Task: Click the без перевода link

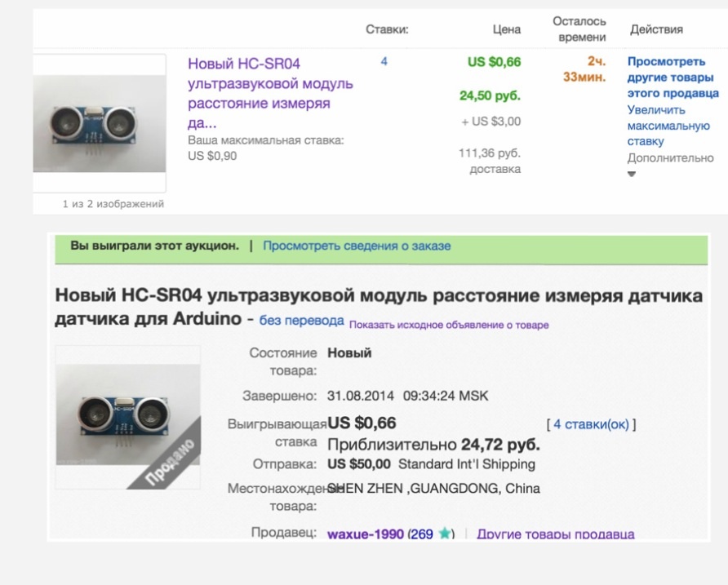Action: [301, 321]
